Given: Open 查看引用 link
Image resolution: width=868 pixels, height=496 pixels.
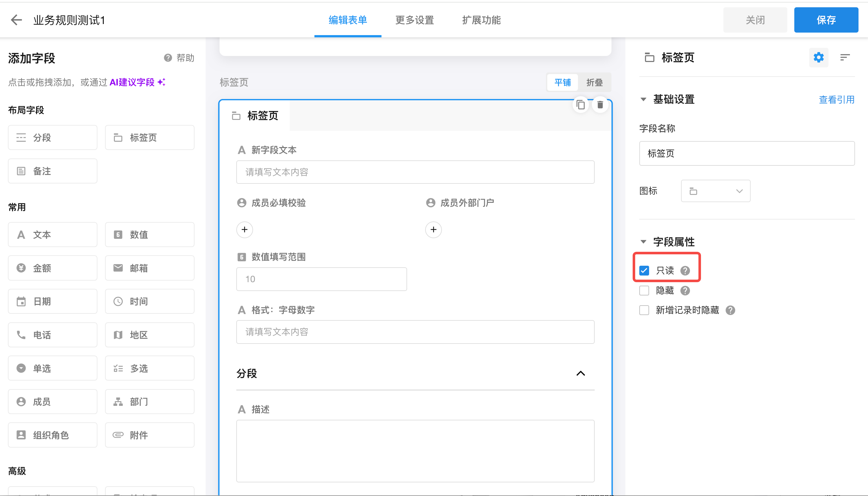Looking at the screenshot, I should click(837, 99).
